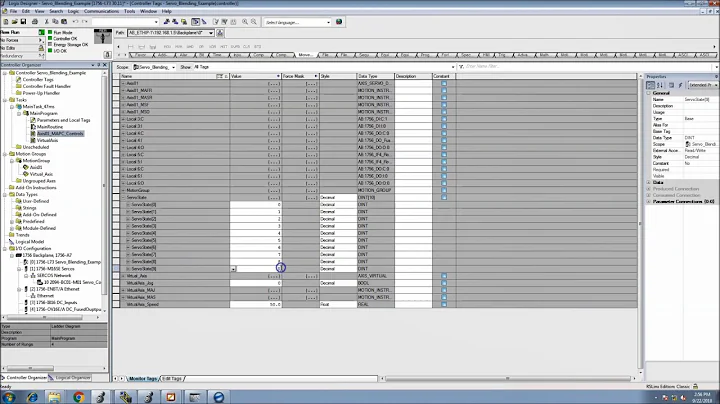The width and height of the screenshot is (720, 404).
Task: Expand the Virtual_Axis tag row
Action: [123, 276]
